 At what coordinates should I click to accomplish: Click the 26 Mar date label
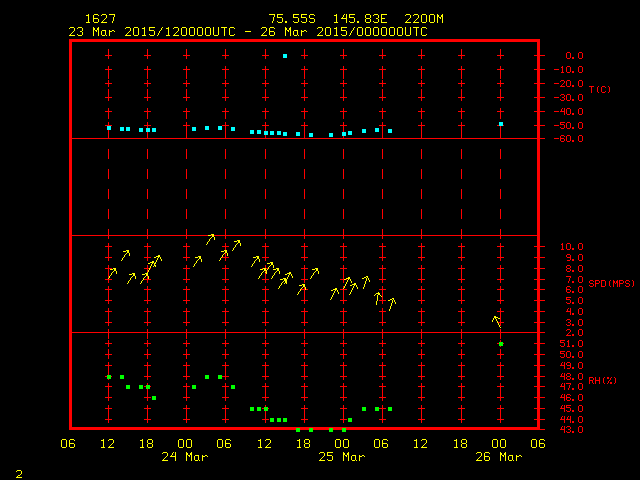[x=499, y=457]
